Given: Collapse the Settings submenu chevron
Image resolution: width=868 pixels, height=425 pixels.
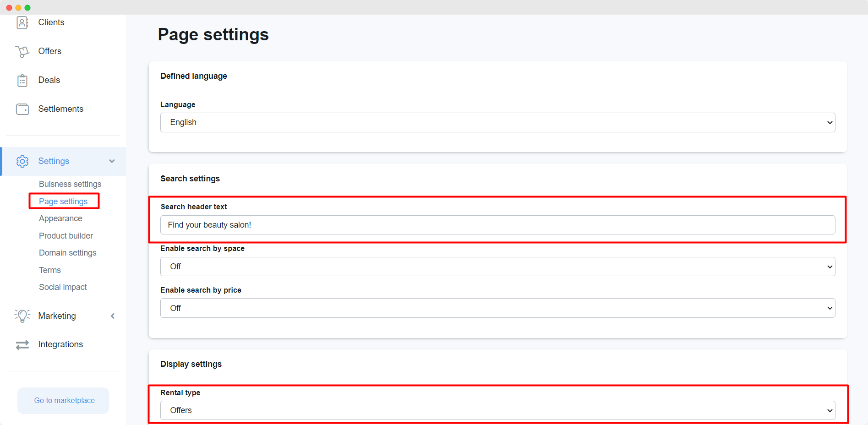Looking at the screenshot, I should pos(112,161).
